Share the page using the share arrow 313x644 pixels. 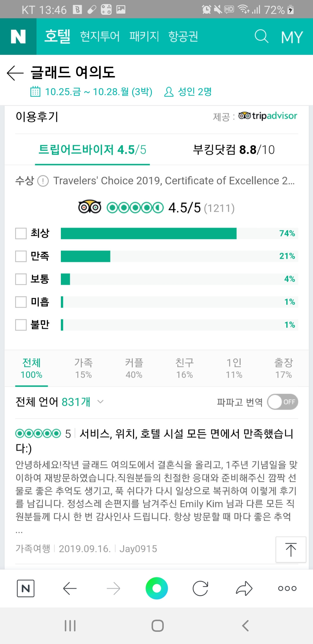[x=244, y=588]
